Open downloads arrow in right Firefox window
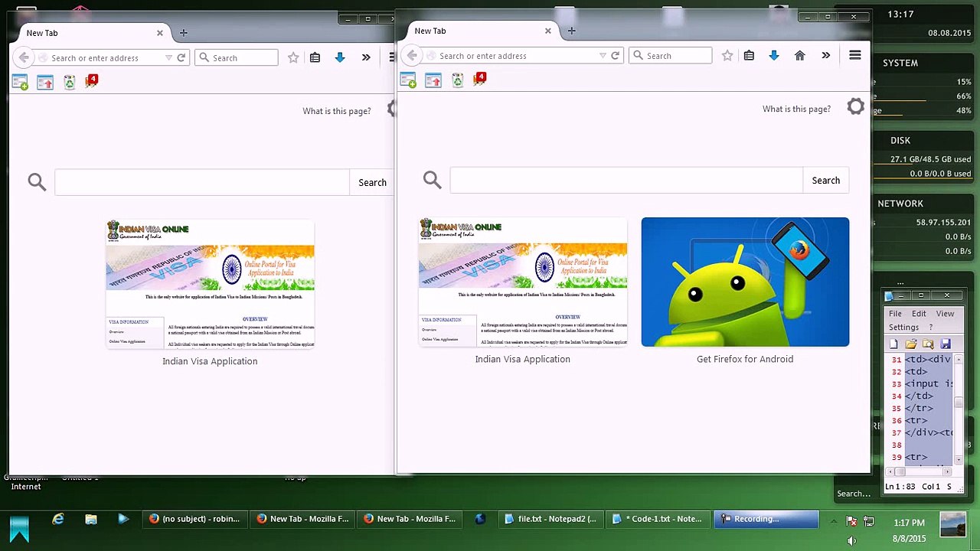 [x=774, y=56]
